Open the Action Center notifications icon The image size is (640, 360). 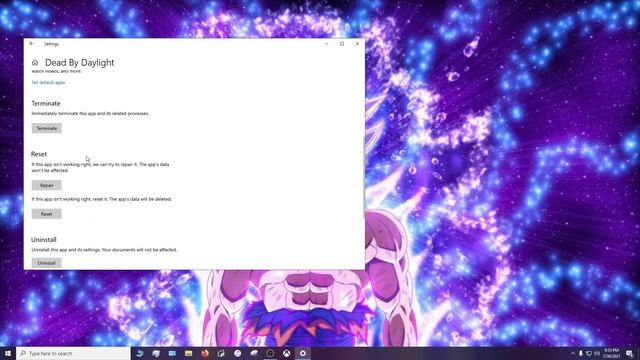[x=629, y=353]
